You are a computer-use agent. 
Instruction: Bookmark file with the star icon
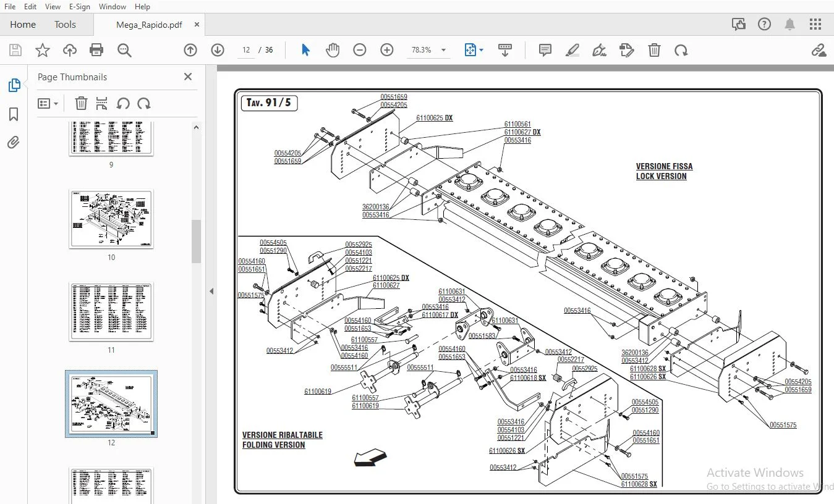click(x=43, y=51)
